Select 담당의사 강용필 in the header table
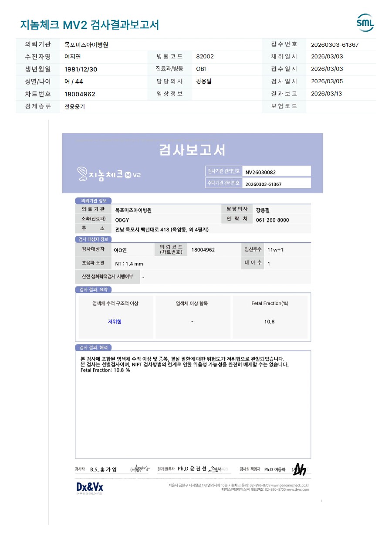Screen dimensions: 392x554 (203, 81)
